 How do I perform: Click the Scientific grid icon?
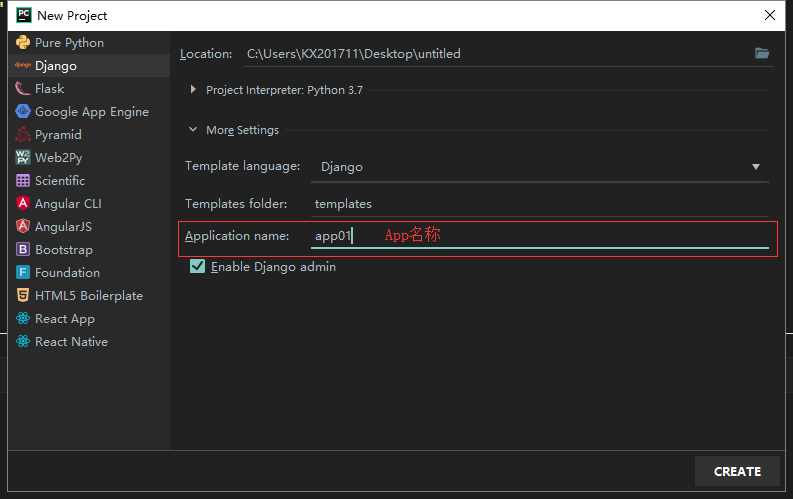point(23,180)
